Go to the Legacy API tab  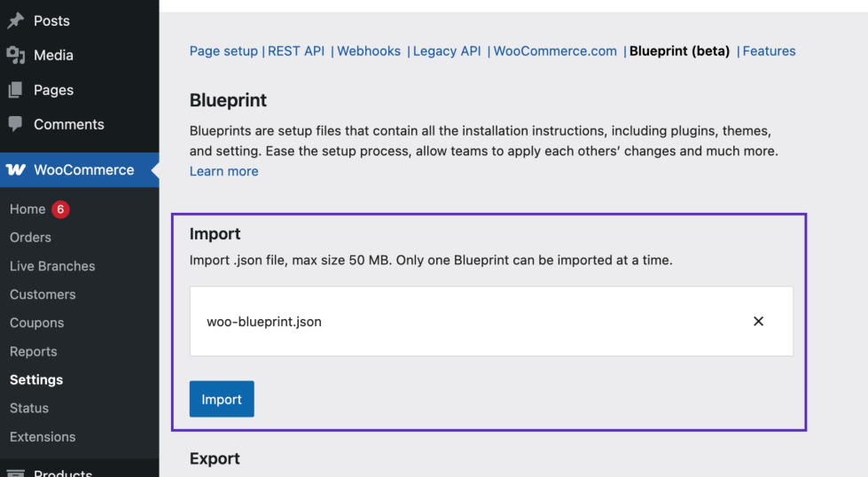pyautogui.click(x=447, y=51)
